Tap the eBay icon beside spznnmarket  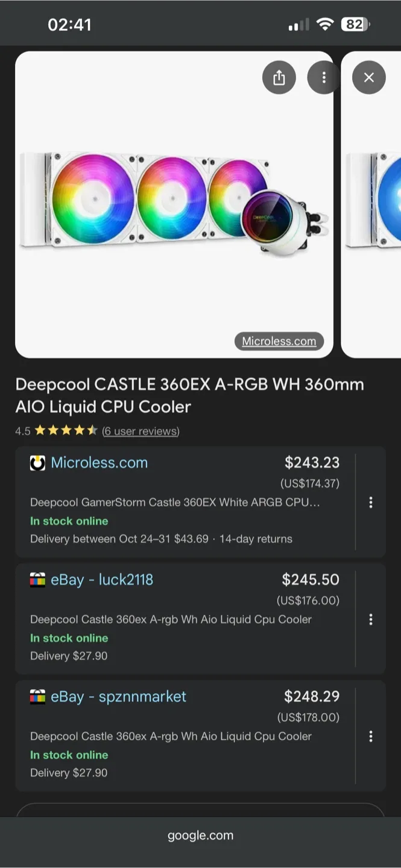[37, 697]
